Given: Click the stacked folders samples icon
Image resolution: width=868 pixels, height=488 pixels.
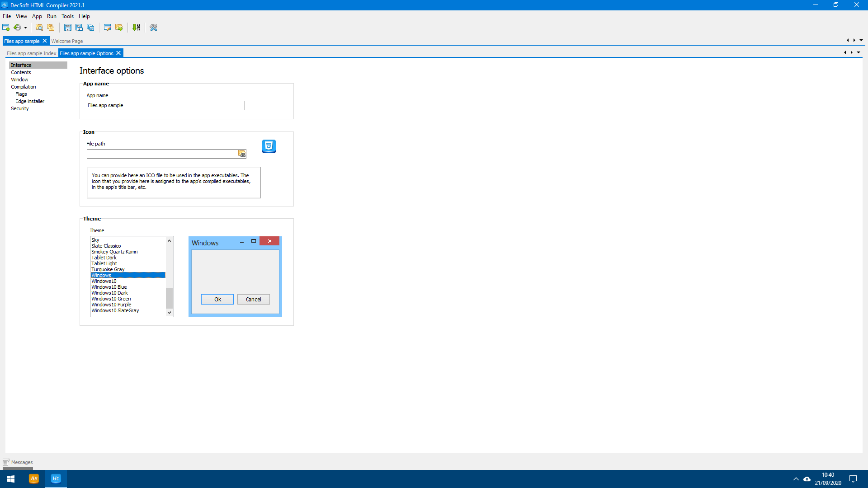Looking at the screenshot, I should click(51, 28).
